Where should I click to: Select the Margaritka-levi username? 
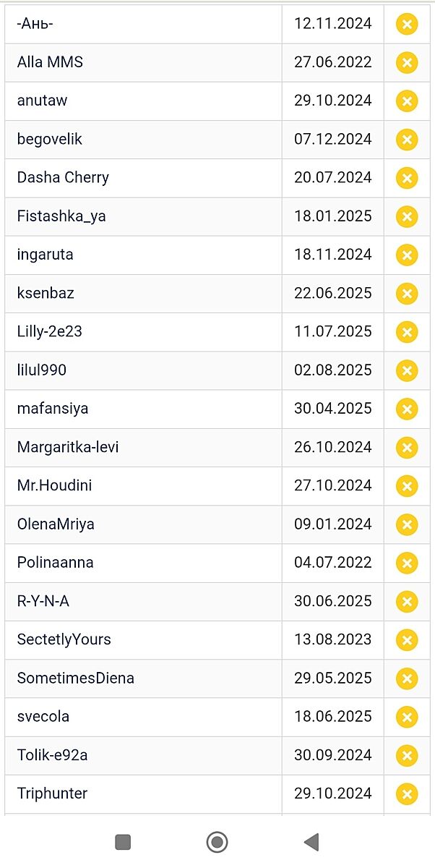[68, 447]
